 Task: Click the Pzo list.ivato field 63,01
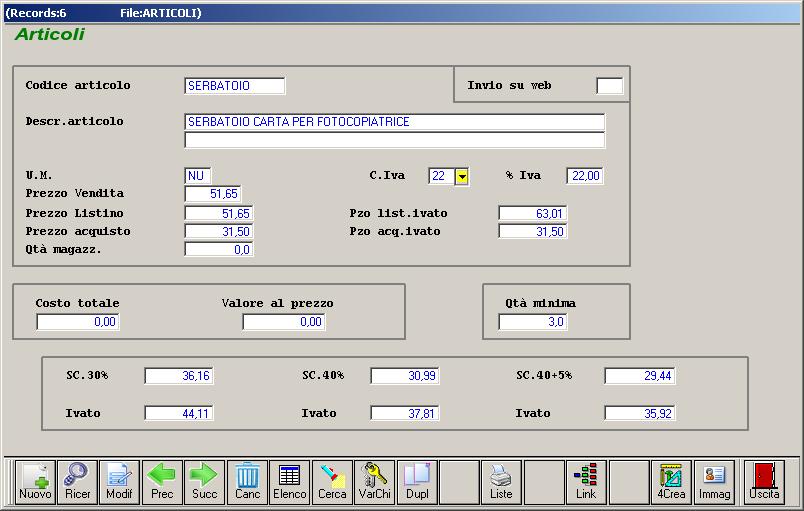(x=533, y=213)
